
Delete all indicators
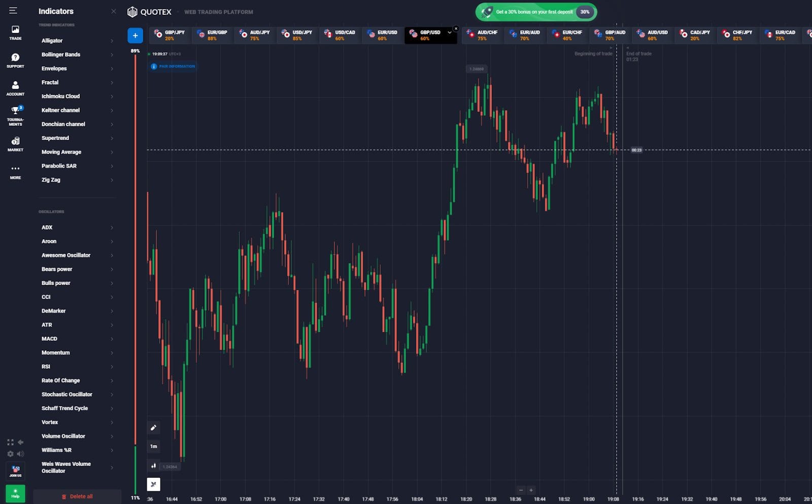[77, 496]
